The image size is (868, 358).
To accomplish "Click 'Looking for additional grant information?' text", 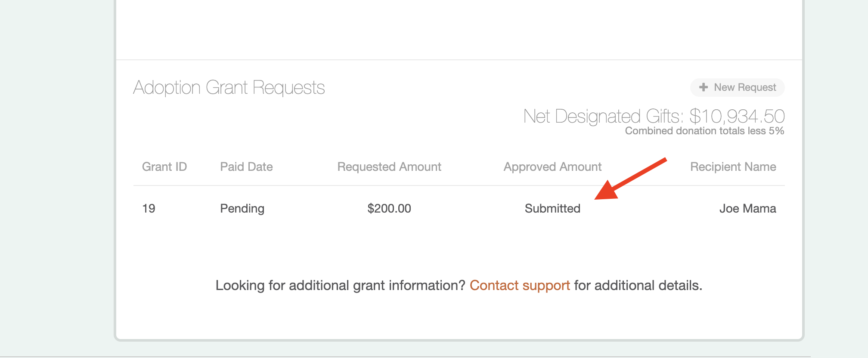I will [341, 285].
